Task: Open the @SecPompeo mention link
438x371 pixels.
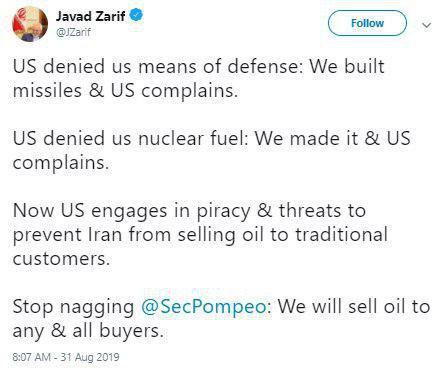Action: (204, 307)
